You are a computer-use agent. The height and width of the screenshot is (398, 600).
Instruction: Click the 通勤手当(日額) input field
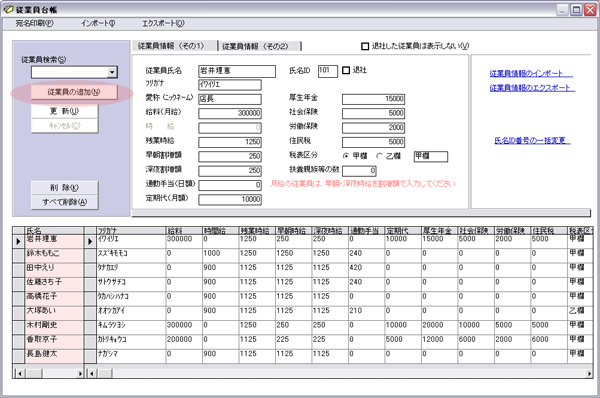(230, 185)
